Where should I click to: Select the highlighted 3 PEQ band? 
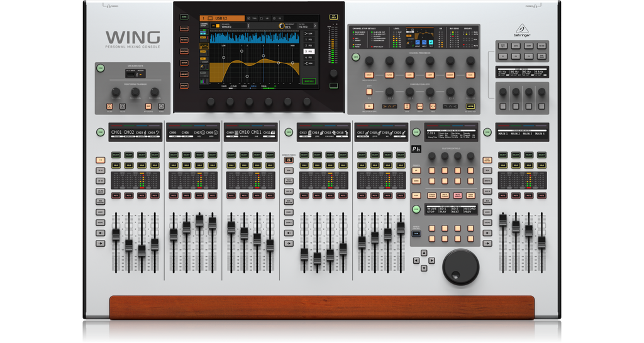[308, 52]
